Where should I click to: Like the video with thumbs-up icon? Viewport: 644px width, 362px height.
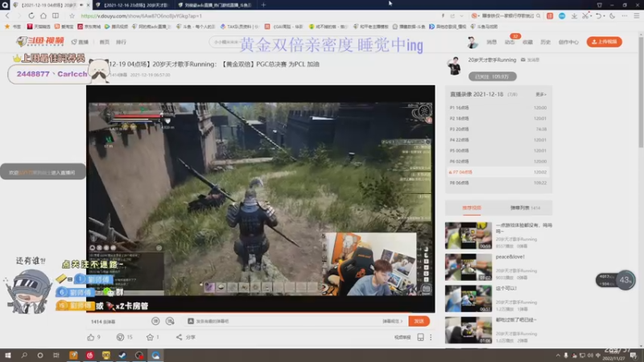[91, 337]
